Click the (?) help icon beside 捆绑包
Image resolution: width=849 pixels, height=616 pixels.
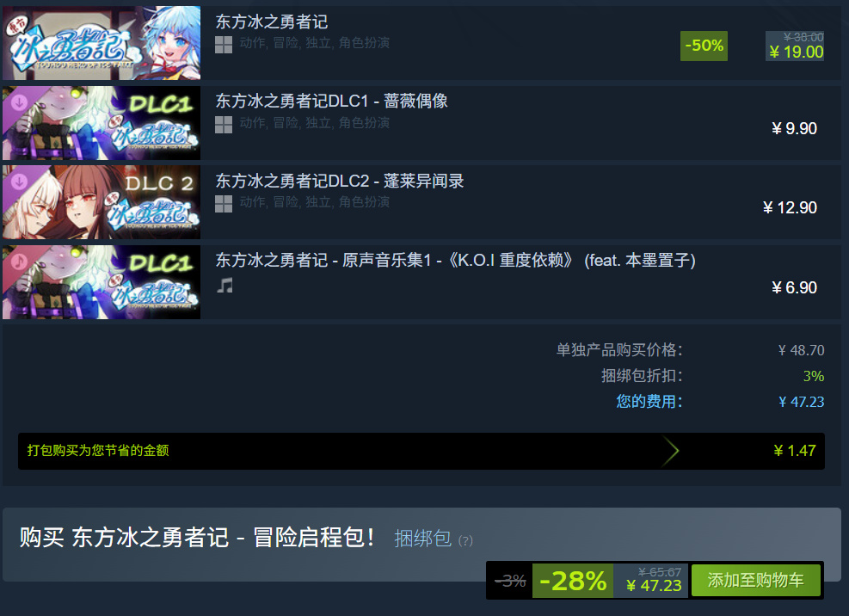[465, 540]
